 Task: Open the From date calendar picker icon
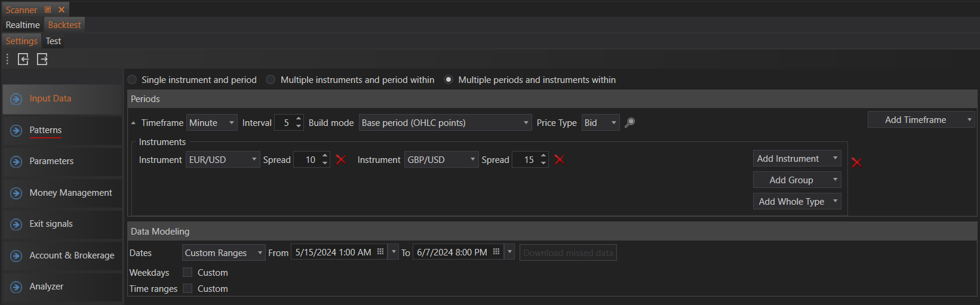pos(380,252)
